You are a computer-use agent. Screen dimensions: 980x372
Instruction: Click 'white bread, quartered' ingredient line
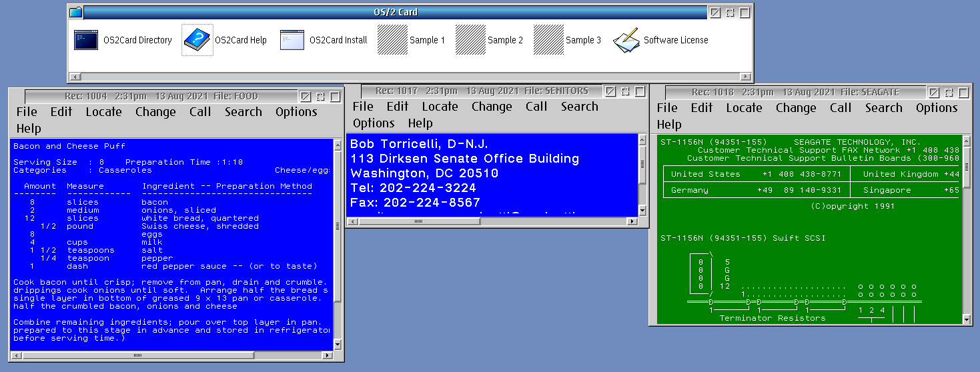pos(200,218)
